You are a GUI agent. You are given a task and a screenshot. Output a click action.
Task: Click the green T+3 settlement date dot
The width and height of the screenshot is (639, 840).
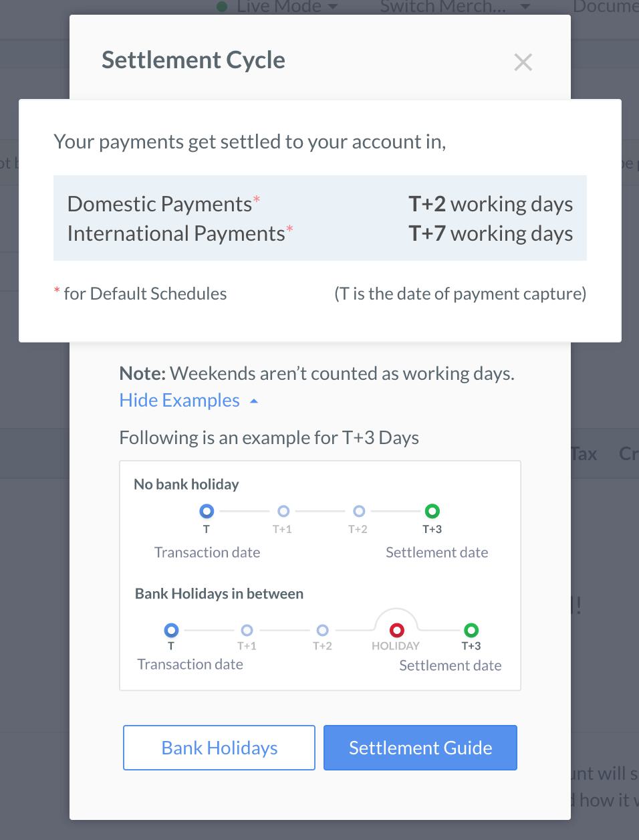[x=432, y=511]
